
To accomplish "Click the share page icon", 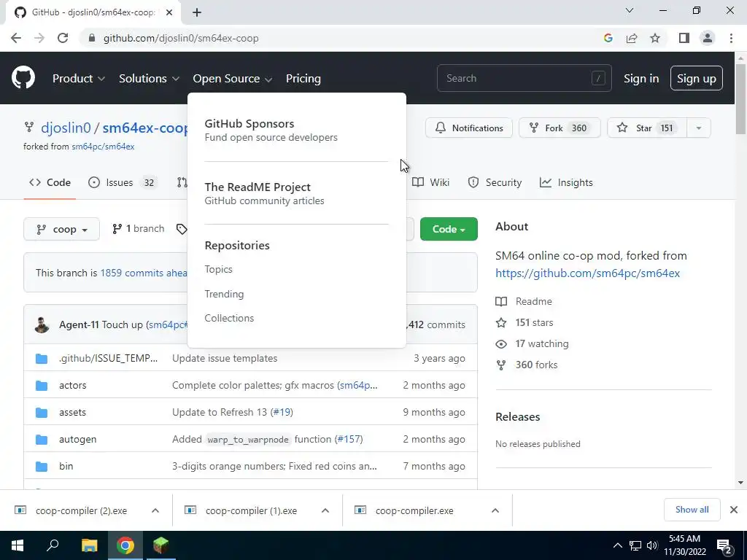I will point(632,38).
